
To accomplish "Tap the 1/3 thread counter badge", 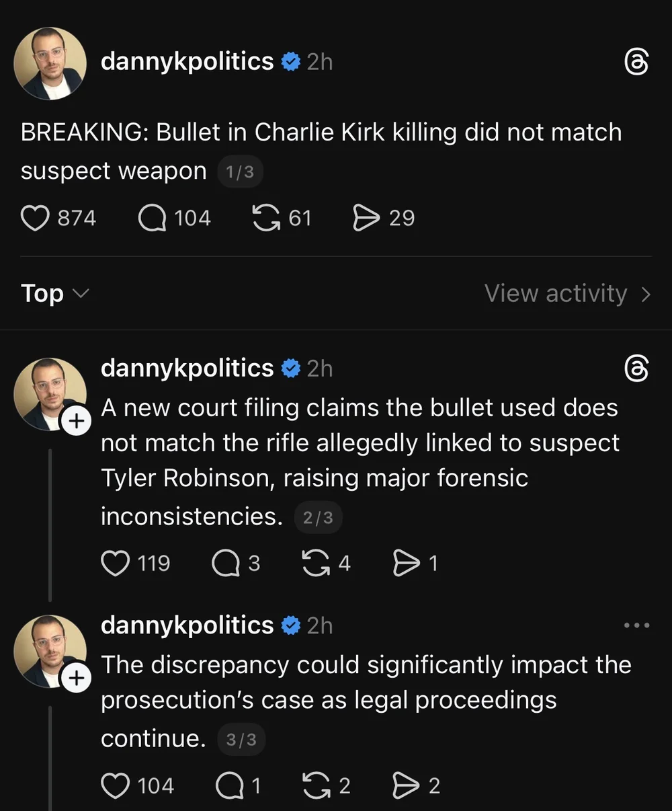I will coord(240,172).
